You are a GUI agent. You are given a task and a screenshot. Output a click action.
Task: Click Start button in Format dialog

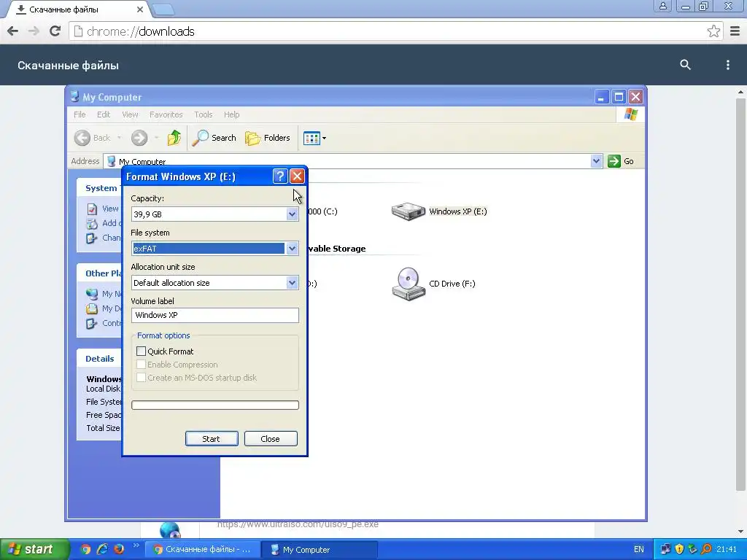coord(212,439)
